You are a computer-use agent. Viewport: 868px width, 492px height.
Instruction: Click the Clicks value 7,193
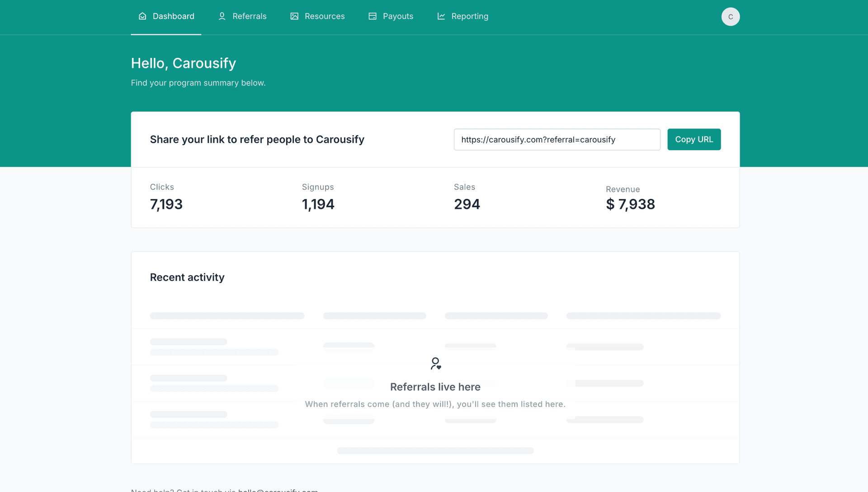click(166, 204)
